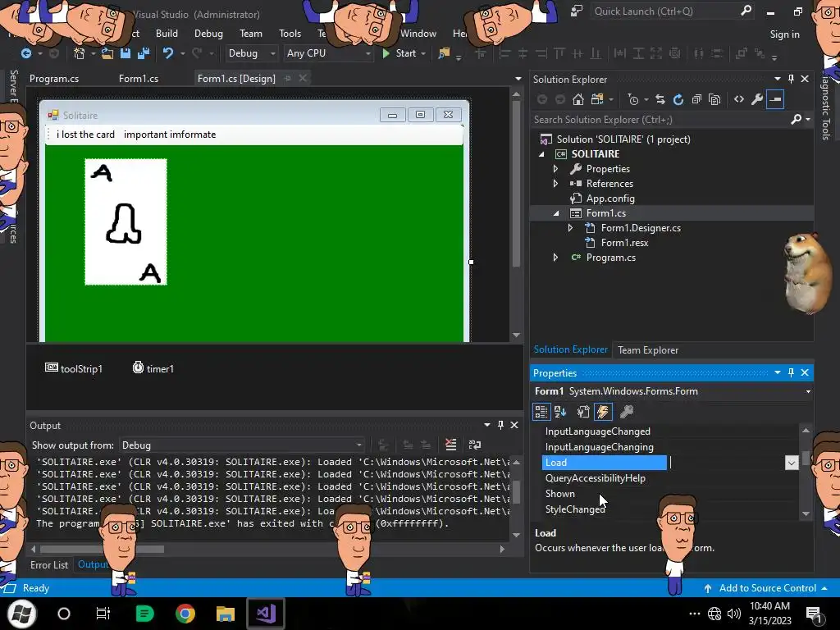Toggle Alphabetical sort in Properties panel
This screenshot has height=630, width=840.
coord(560,412)
